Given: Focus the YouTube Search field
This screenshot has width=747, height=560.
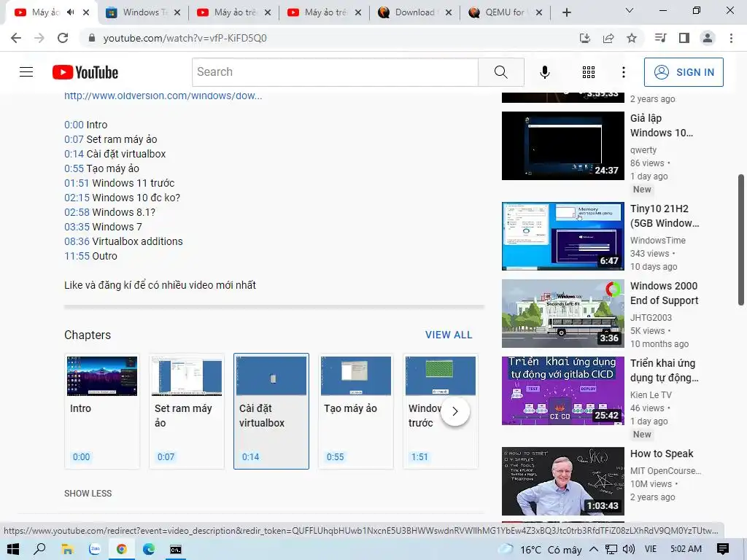Looking at the screenshot, I should point(335,72).
